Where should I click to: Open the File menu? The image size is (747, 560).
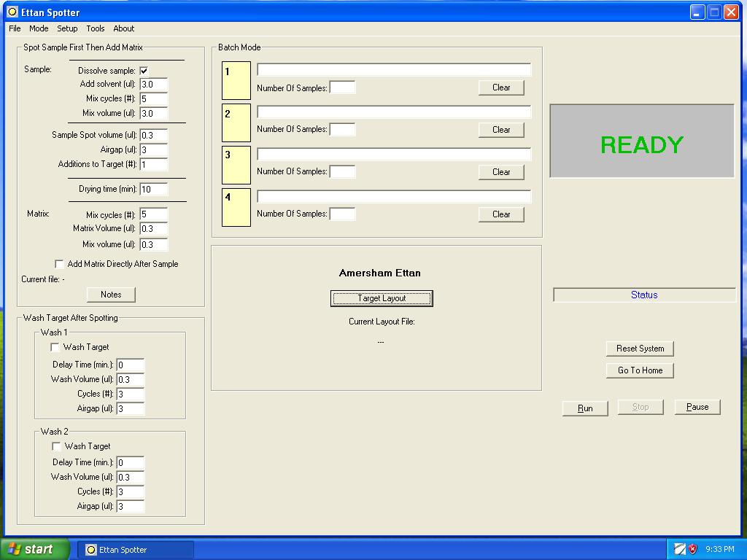pyautogui.click(x=14, y=28)
